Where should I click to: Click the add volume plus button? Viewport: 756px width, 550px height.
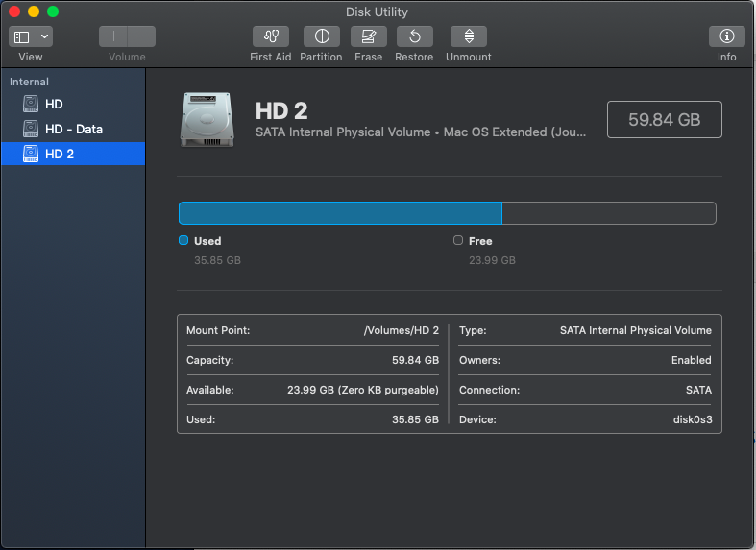click(x=113, y=36)
